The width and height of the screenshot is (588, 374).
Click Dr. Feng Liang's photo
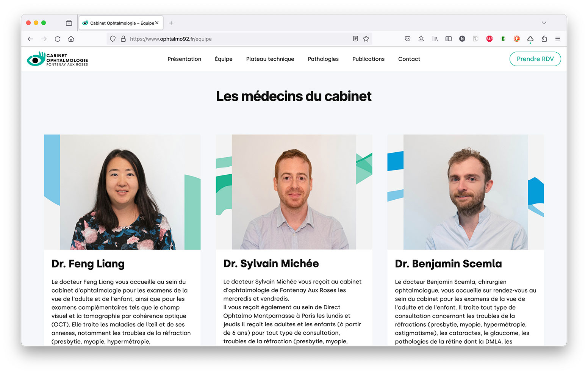coord(122,192)
